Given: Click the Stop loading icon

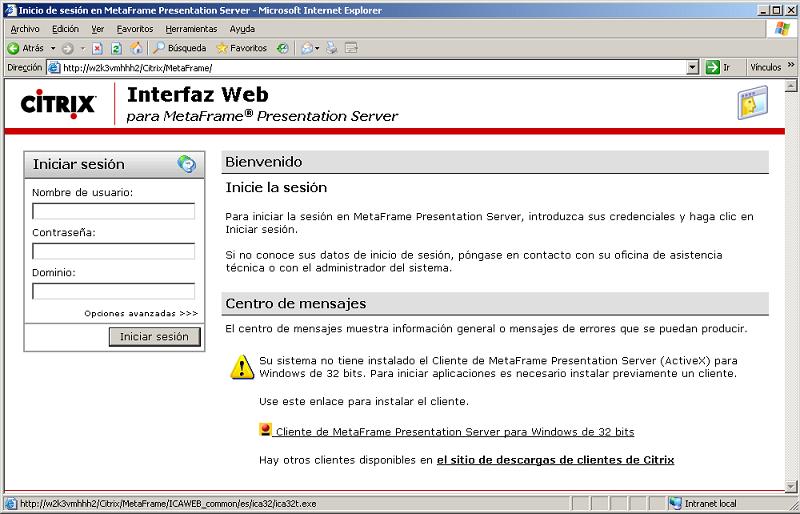Looking at the screenshot, I should [97, 48].
